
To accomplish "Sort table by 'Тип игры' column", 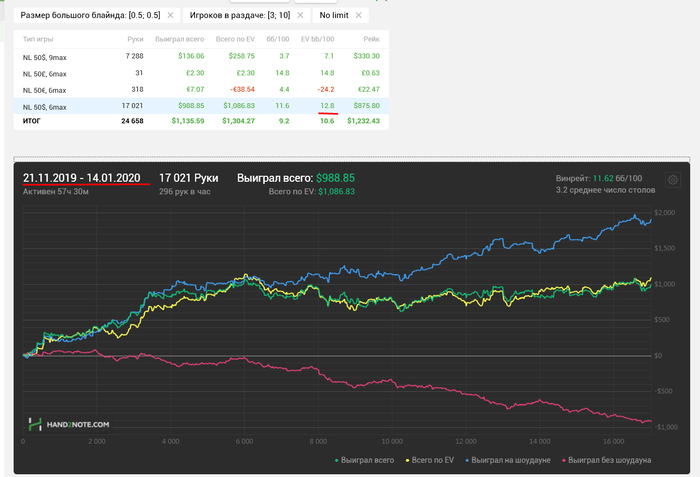I will (x=38, y=39).
